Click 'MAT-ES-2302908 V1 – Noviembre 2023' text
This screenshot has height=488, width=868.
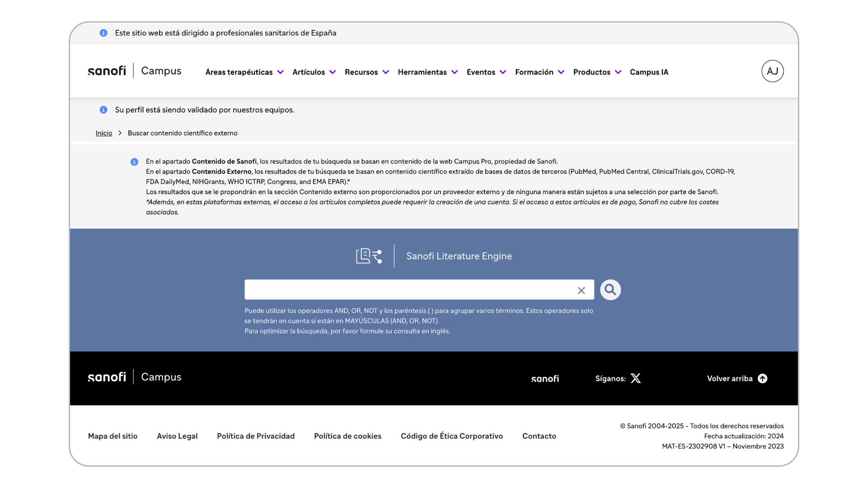(x=723, y=446)
